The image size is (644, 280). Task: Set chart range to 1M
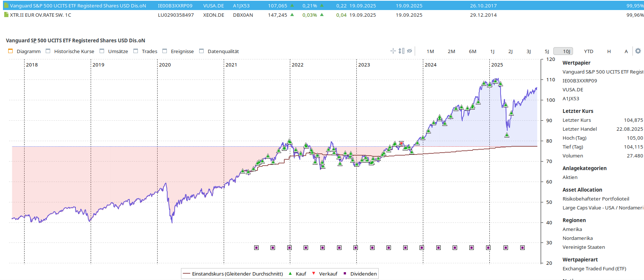coord(430,51)
